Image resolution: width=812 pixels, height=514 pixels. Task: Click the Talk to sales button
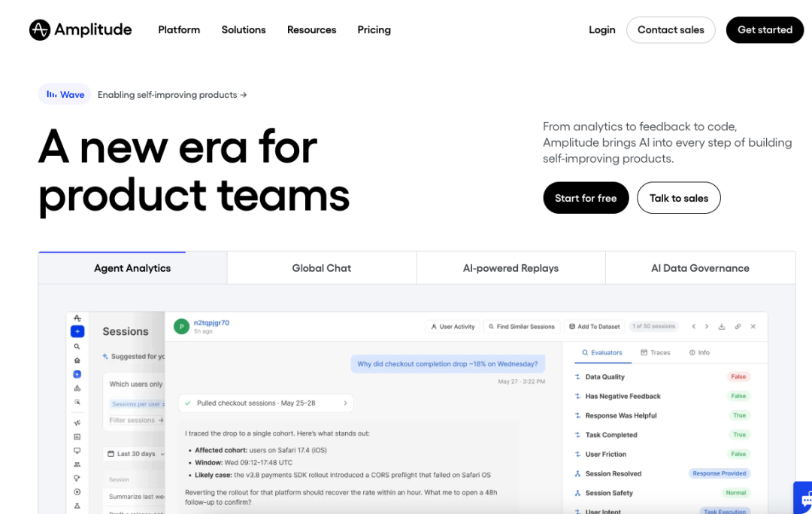pos(678,198)
